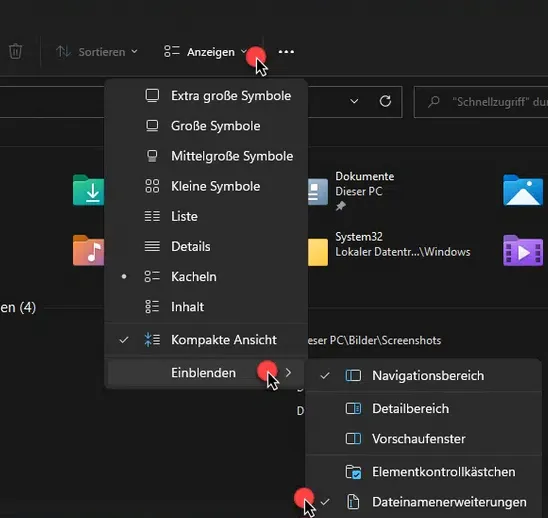Disable Dateinamenerweiterungen in the submenu
This screenshot has width=548, height=518.
(x=424, y=502)
